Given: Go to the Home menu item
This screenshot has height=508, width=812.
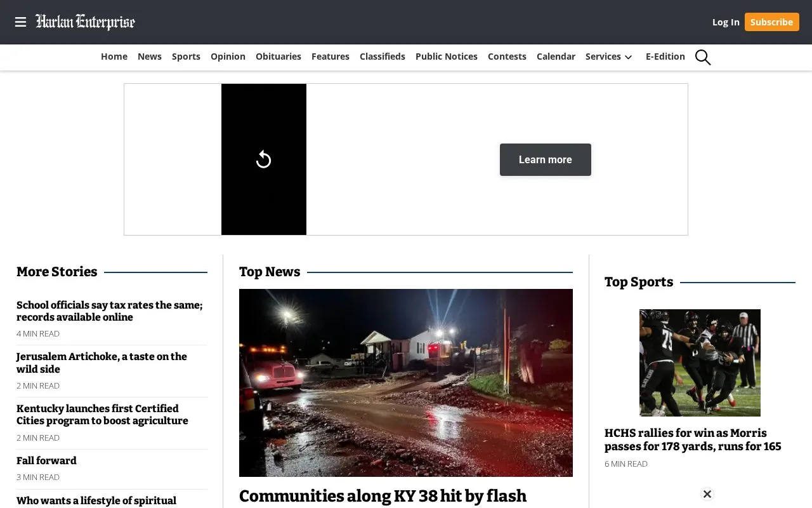Looking at the screenshot, I should point(114,57).
